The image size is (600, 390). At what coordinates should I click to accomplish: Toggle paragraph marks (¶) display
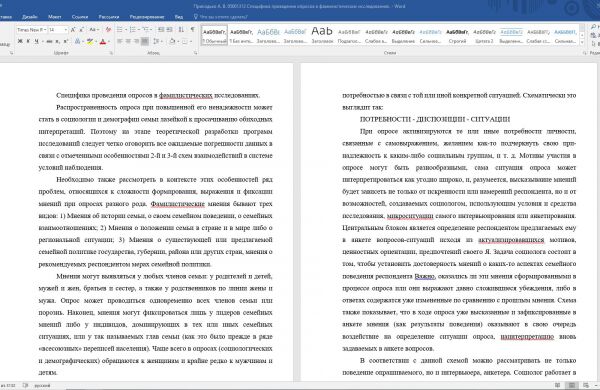tap(192, 29)
